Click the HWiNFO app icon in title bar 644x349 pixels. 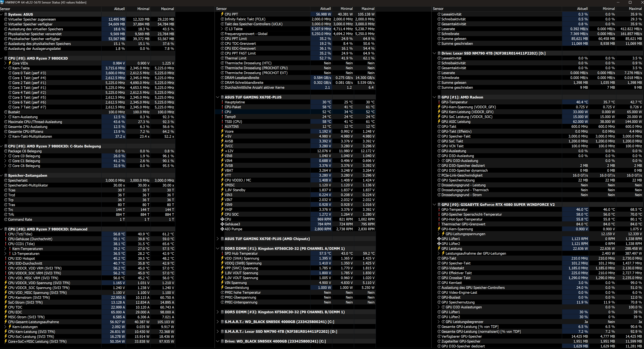(x=2, y=2)
